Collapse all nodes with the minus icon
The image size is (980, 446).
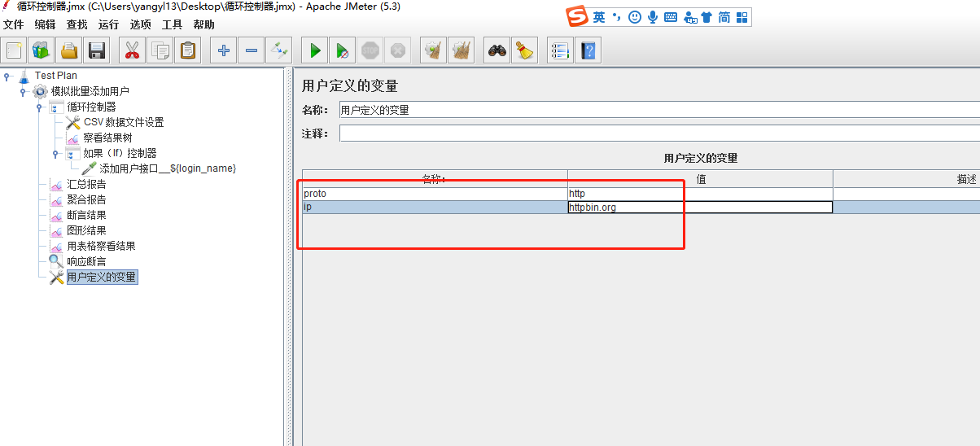tap(251, 50)
